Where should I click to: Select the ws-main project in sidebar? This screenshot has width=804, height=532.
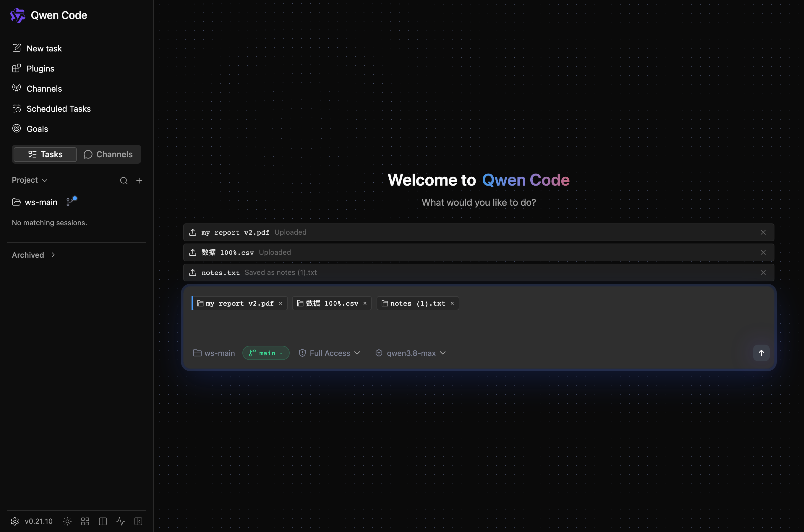point(35,202)
